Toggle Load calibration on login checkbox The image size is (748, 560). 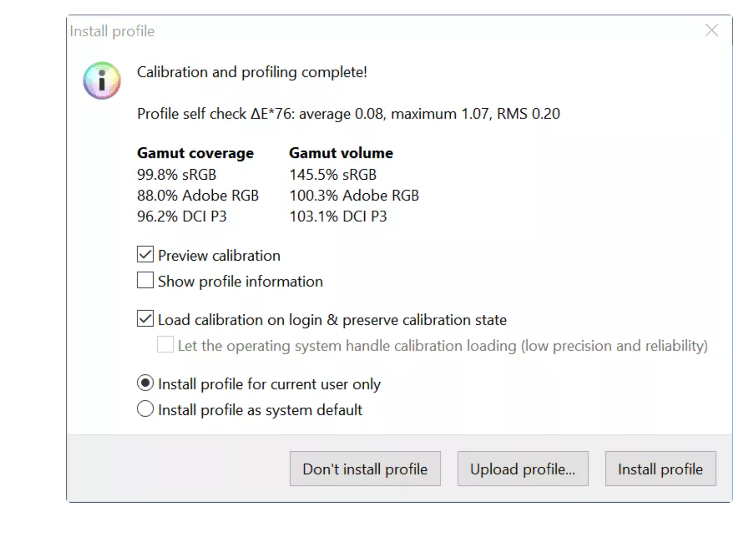click(145, 319)
